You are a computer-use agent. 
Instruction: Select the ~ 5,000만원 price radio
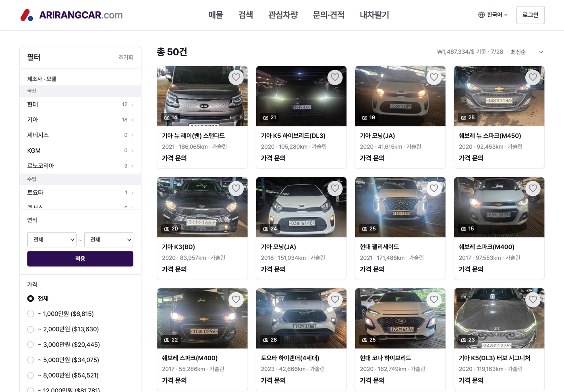tap(31, 360)
